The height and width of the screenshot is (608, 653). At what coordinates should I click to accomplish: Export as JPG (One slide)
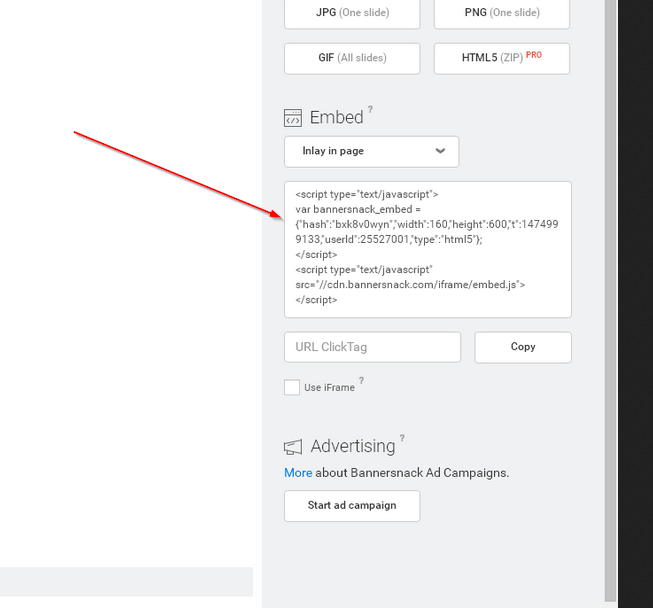[352, 13]
